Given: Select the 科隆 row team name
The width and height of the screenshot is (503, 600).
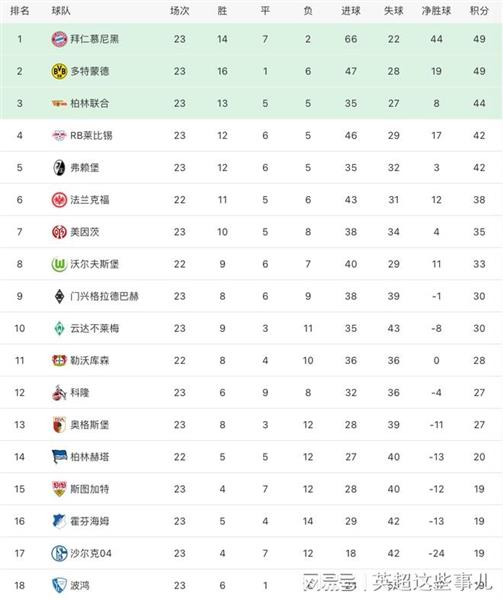Looking at the screenshot, I should pos(80,393).
